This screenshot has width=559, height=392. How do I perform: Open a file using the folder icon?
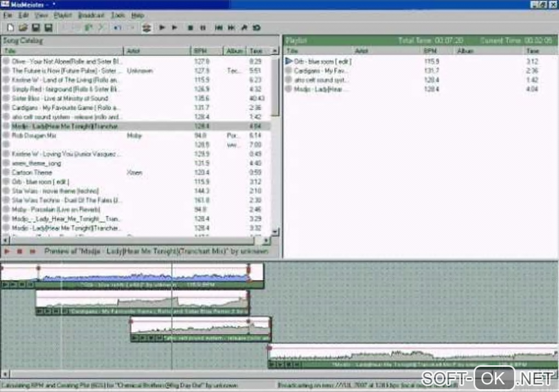[x=23, y=28]
